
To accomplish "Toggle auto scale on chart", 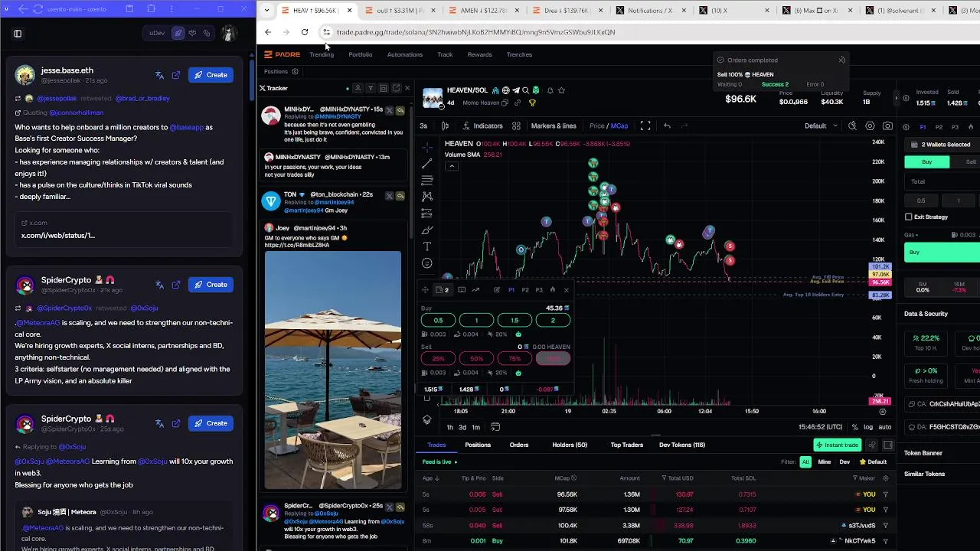I will click(884, 427).
